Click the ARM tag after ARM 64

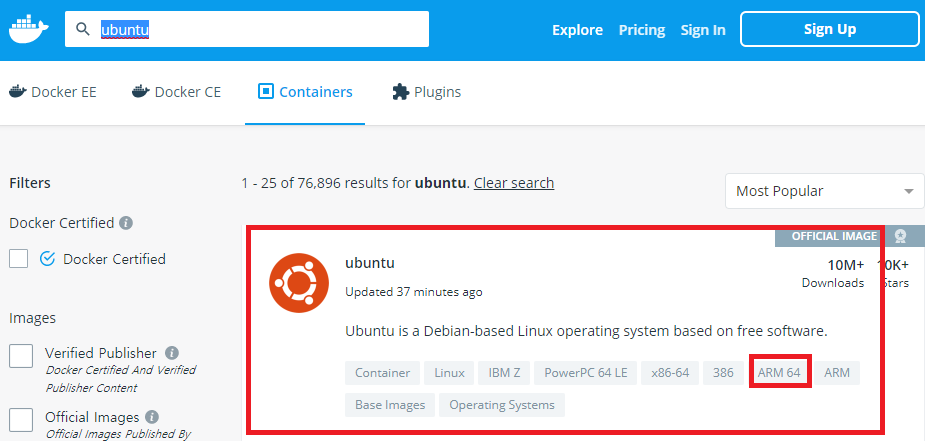tap(837, 373)
